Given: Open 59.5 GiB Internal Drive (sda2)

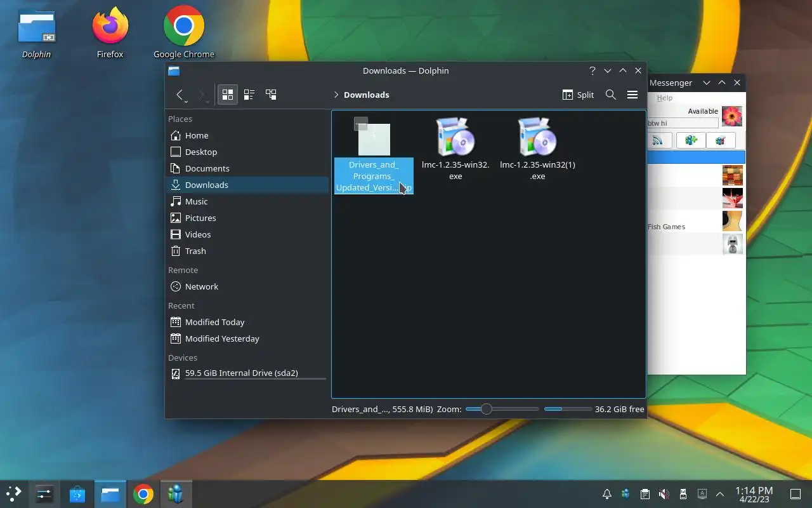Looking at the screenshot, I should click(x=247, y=373).
